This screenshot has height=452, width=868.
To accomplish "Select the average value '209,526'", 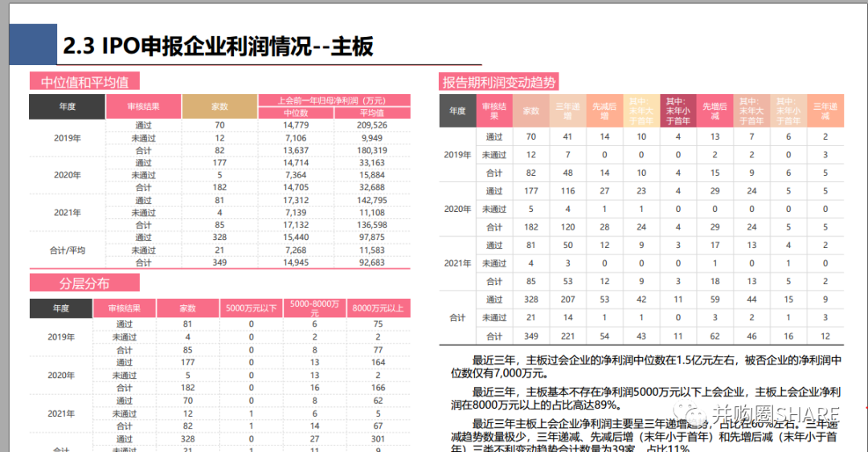I will (372, 125).
